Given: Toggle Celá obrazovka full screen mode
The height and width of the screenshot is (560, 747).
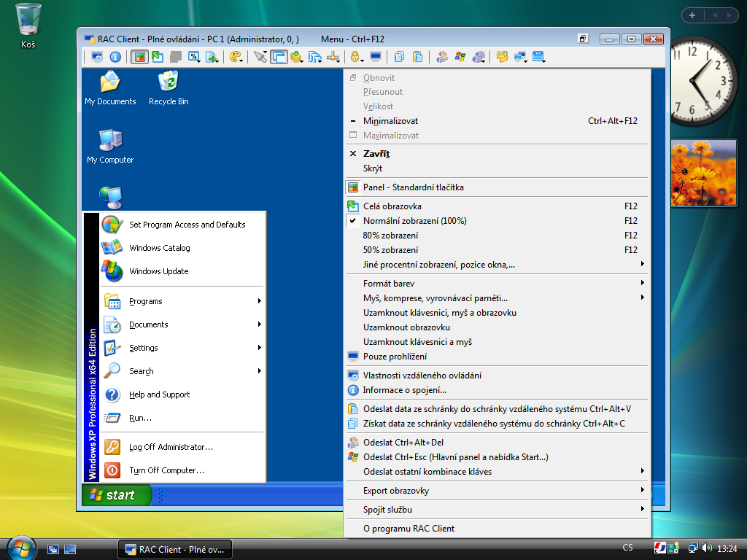Looking at the screenshot, I should [497, 206].
